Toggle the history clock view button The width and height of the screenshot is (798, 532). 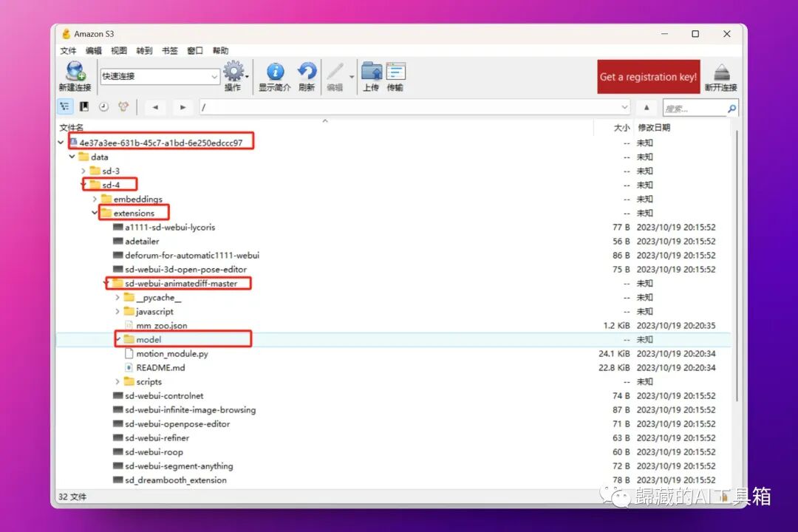click(103, 106)
